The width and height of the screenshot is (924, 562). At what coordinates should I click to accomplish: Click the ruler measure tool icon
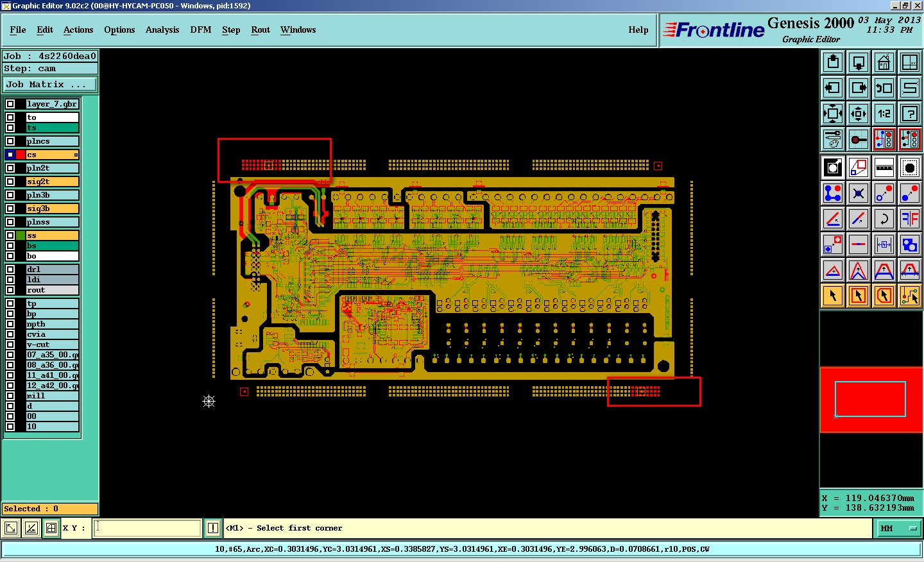tap(884, 167)
